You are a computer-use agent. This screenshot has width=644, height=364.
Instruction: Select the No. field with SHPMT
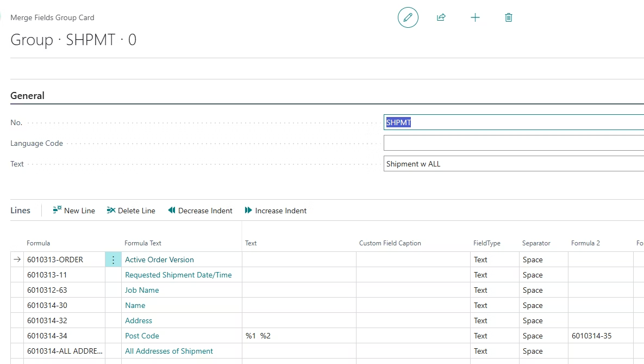[x=514, y=122]
